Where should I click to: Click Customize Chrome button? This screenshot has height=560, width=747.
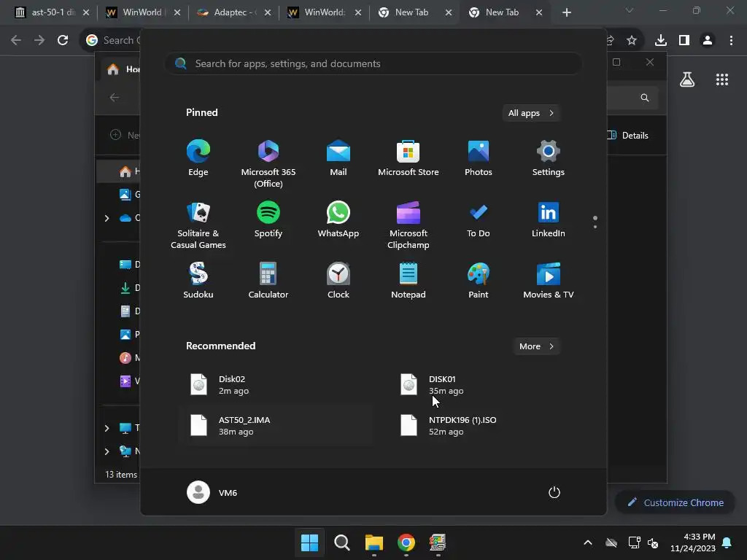pos(675,502)
